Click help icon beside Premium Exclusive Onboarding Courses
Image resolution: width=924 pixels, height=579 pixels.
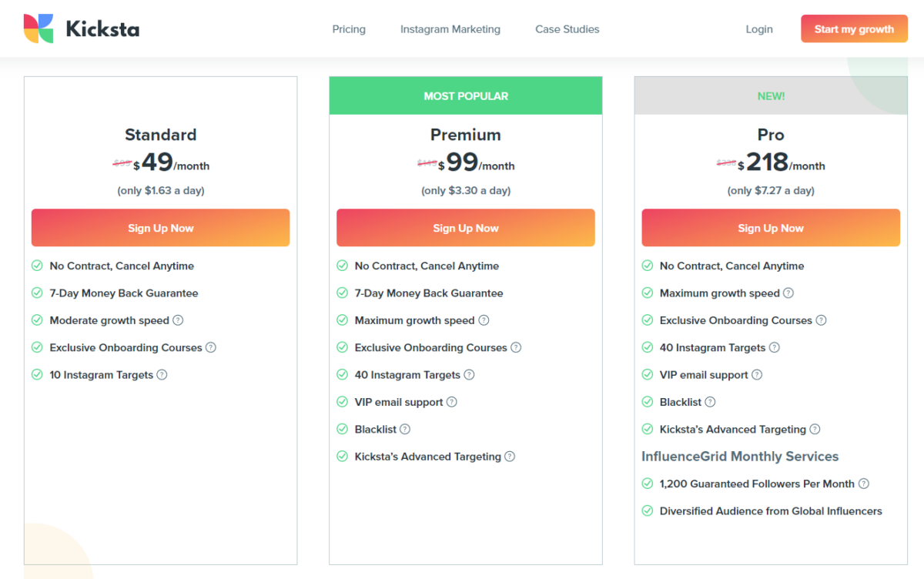click(516, 347)
